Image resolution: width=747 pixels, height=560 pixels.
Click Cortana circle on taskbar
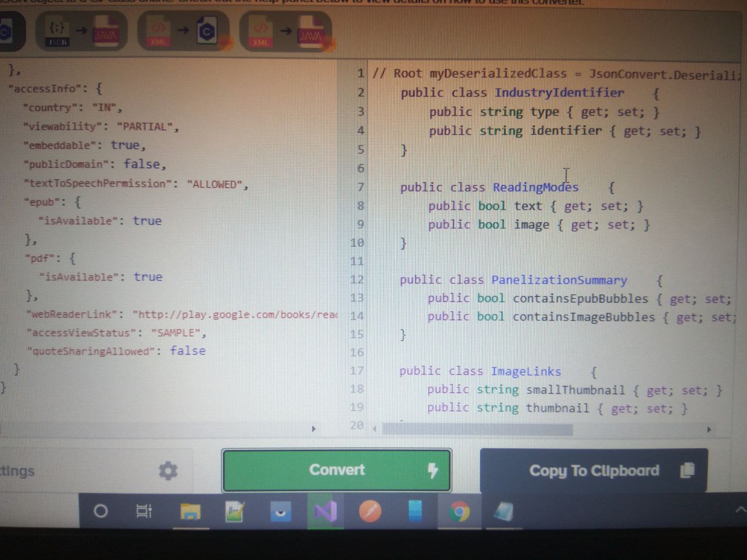point(100,512)
